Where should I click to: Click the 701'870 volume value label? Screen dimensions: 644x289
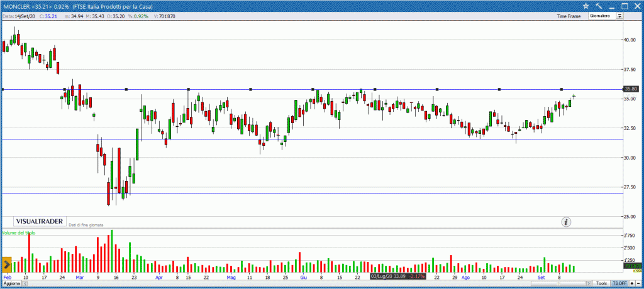click(633, 266)
